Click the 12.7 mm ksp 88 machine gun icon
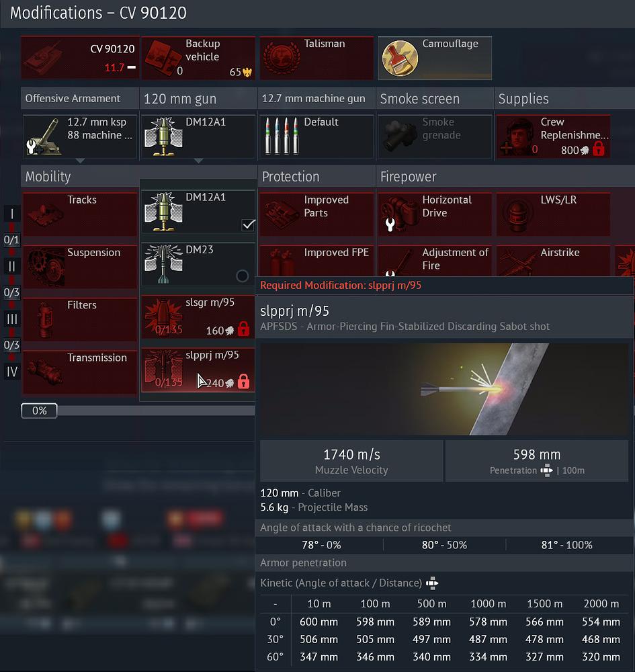 click(44, 136)
